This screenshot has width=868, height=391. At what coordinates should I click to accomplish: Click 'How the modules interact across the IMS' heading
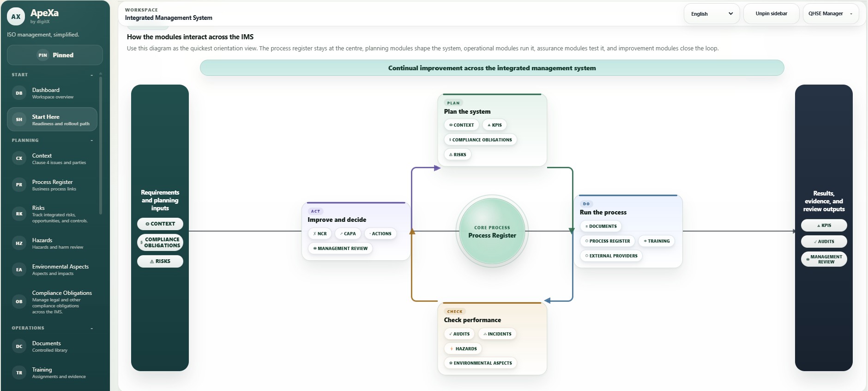click(190, 37)
